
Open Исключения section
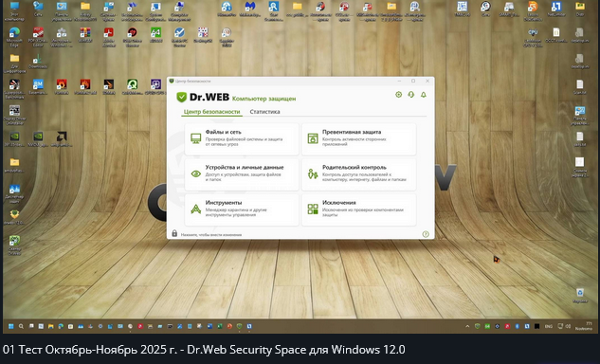pyautogui.click(x=359, y=209)
